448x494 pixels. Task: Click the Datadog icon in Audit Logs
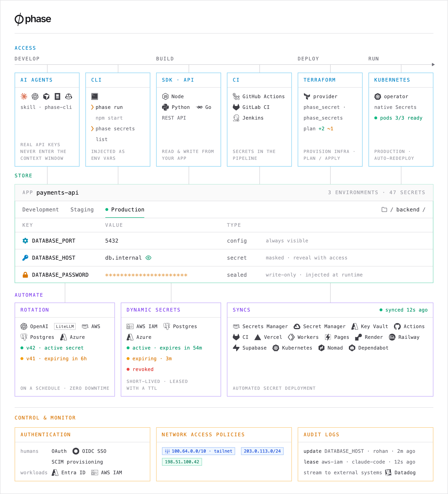[x=388, y=472]
